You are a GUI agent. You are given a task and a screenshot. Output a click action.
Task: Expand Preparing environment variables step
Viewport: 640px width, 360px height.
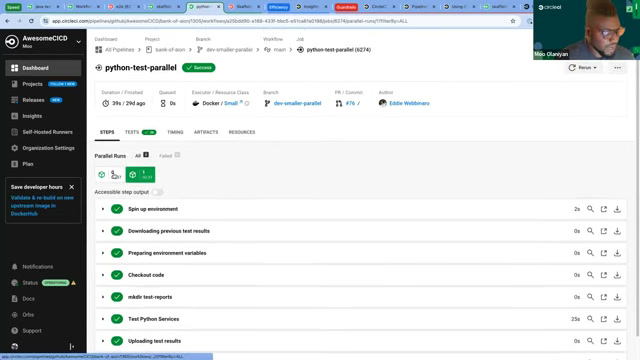click(x=103, y=253)
